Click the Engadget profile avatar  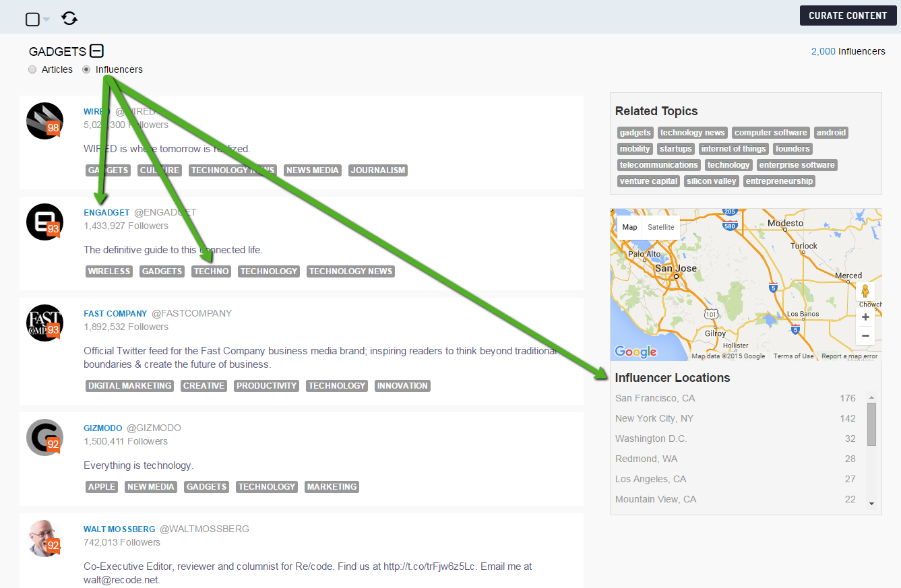[44, 222]
